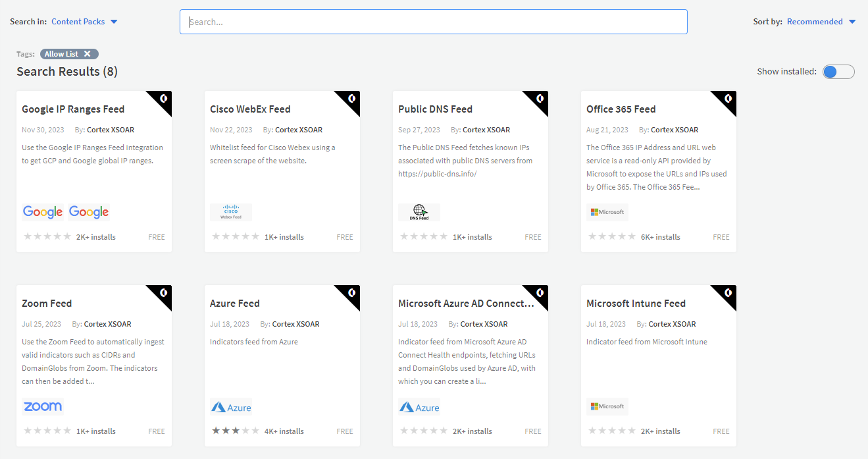Click the Search Results (8) heading
Viewport: 868px width, 459px height.
pos(67,71)
